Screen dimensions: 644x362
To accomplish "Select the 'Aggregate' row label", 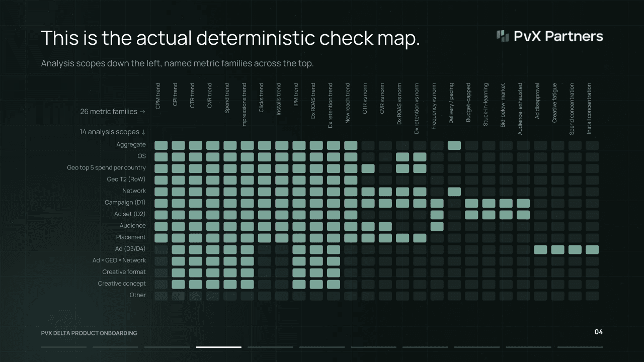I will coord(131,145).
